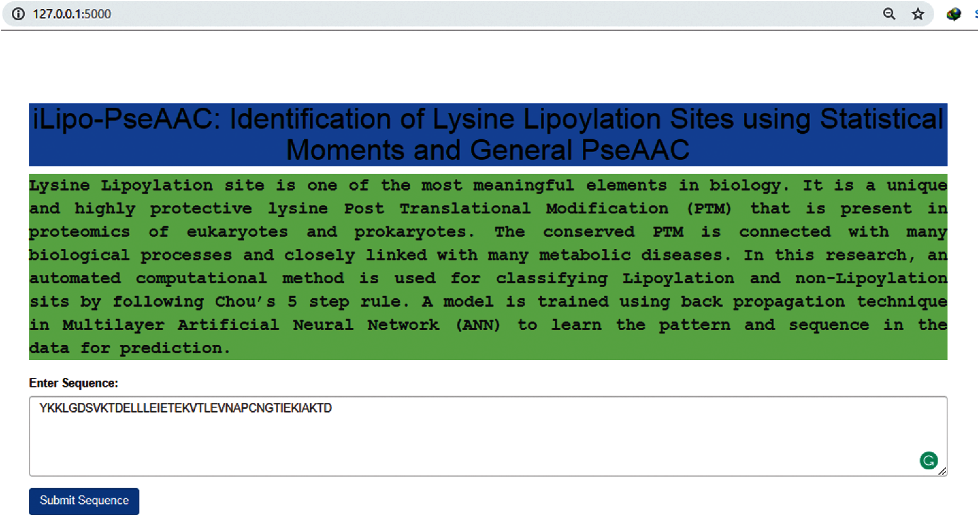Click the 127.0.0.1:5000 URL text
Image resolution: width=980 pixels, height=517 pixels.
[x=72, y=14]
